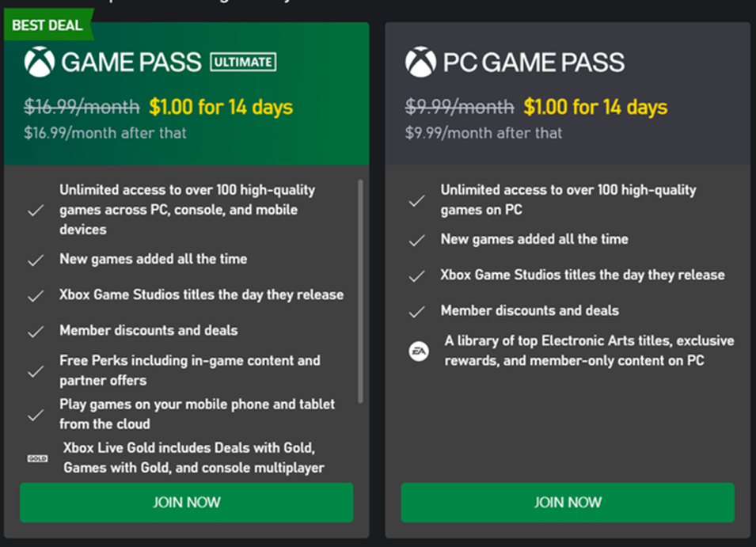
Task: Click Electronic Arts titles library description
Action: 589,351
